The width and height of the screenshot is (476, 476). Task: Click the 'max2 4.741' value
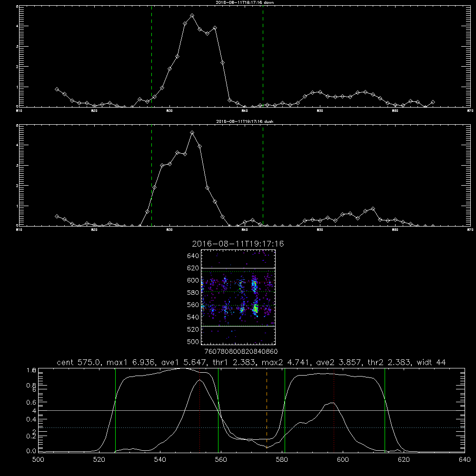click(x=285, y=362)
